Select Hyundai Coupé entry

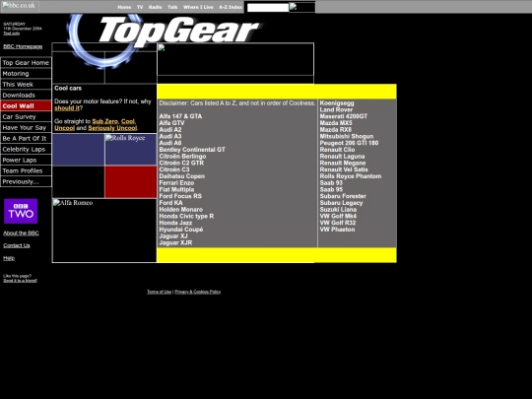(x=181, y=230)
